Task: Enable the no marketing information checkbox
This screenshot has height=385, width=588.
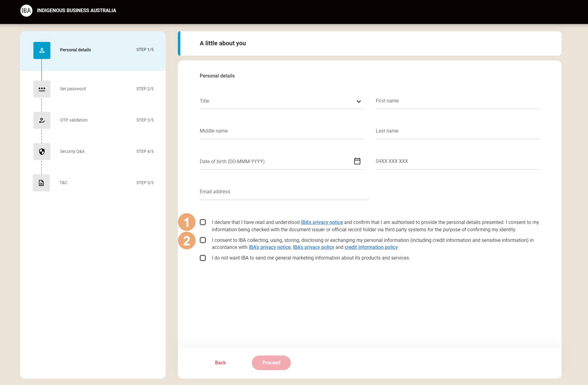Action: pos(203,258)
